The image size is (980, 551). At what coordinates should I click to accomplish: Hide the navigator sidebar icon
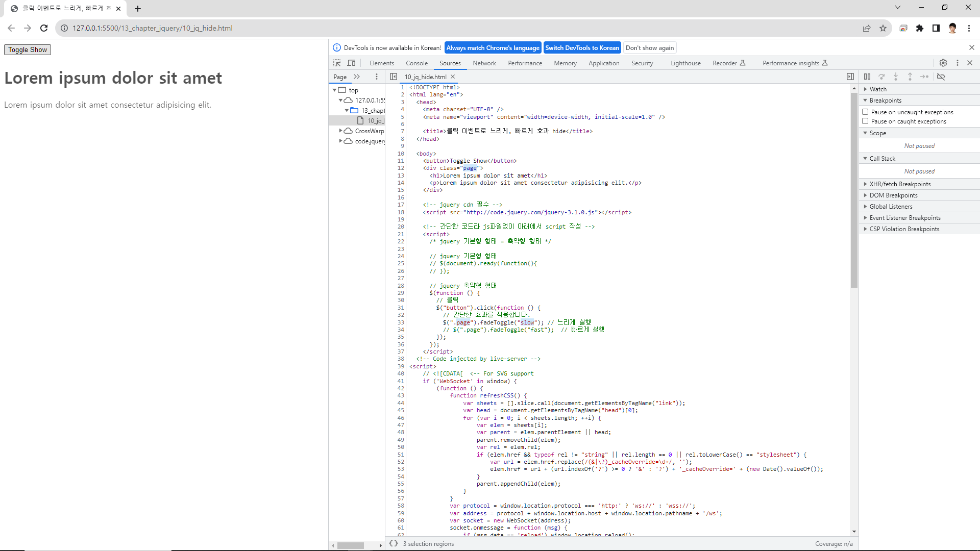[x=394, y=77]
